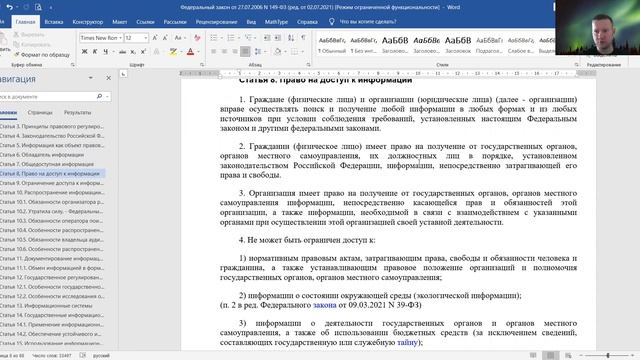This screenshot has width=640, height=360.
Task: Click the multilevel list icon
Action: tap(248, 38)
